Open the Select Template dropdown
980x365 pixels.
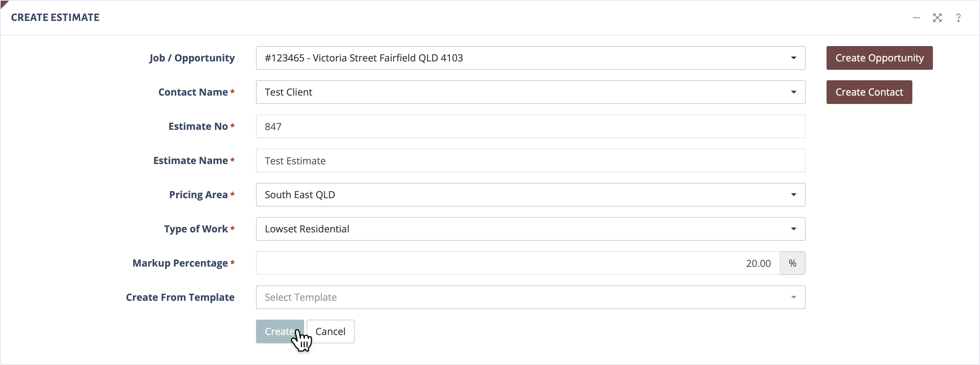click(530, 297)
